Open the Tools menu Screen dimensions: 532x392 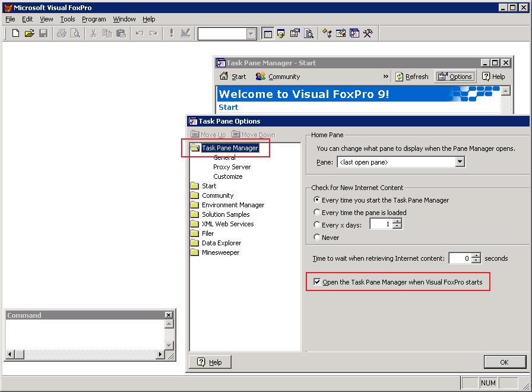click(x=67, y=18)
